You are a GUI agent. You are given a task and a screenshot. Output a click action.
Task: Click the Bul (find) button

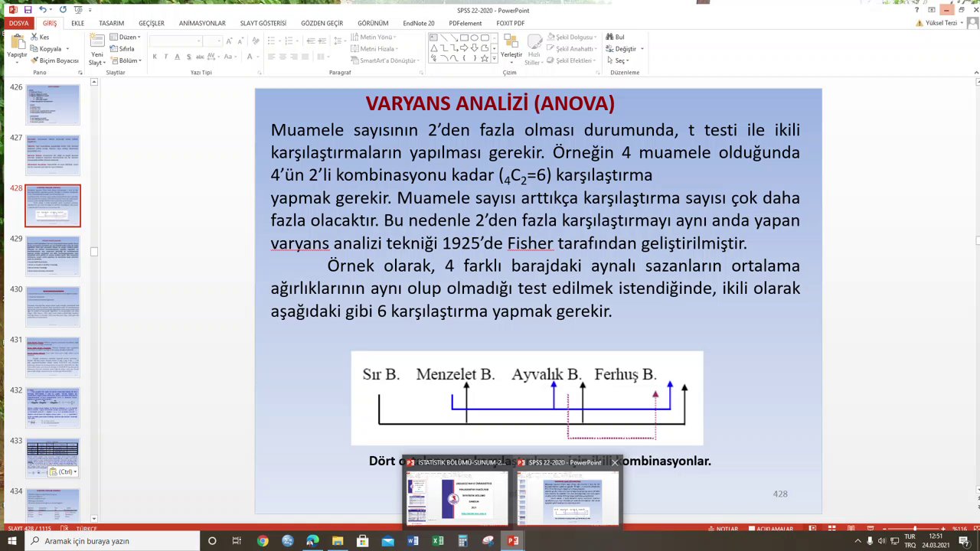(615, 37)
